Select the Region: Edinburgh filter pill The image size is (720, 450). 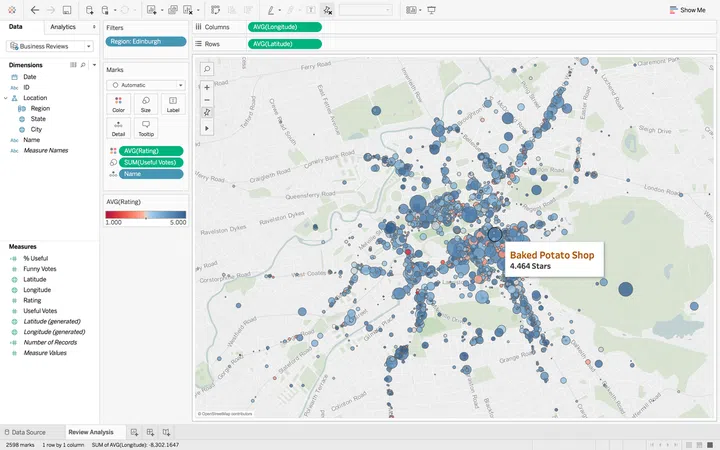(146, 42)
